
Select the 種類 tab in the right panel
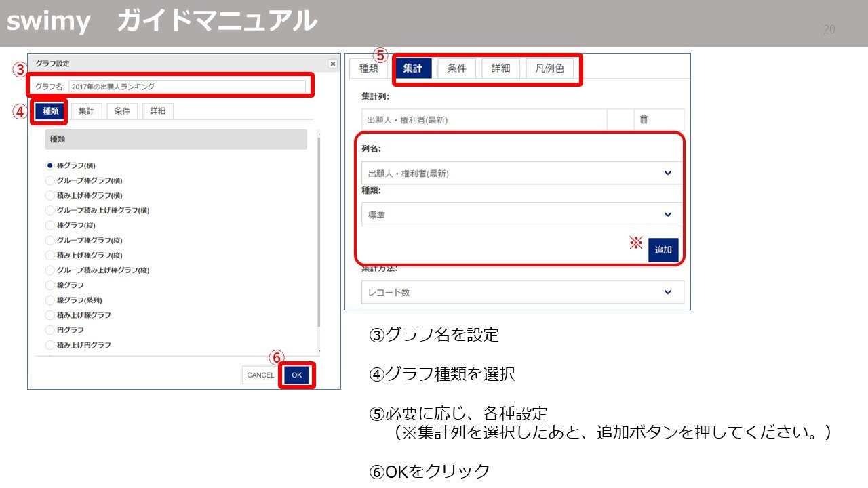point(368,68)
